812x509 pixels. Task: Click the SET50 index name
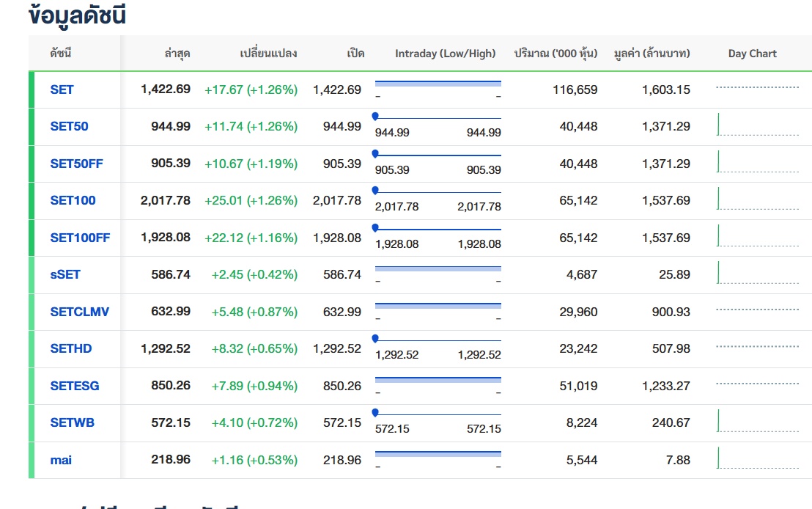tap(69, 126)
